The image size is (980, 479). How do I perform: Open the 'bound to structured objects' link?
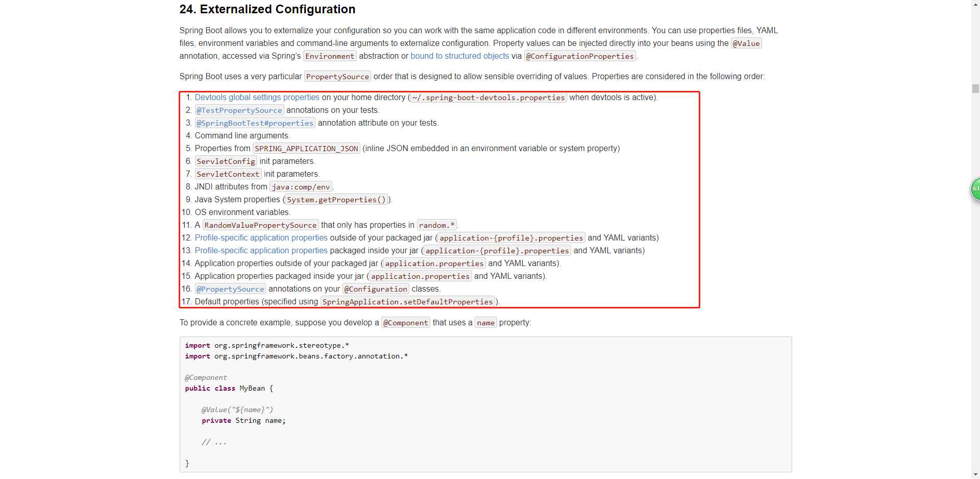(x=459, y=56)
